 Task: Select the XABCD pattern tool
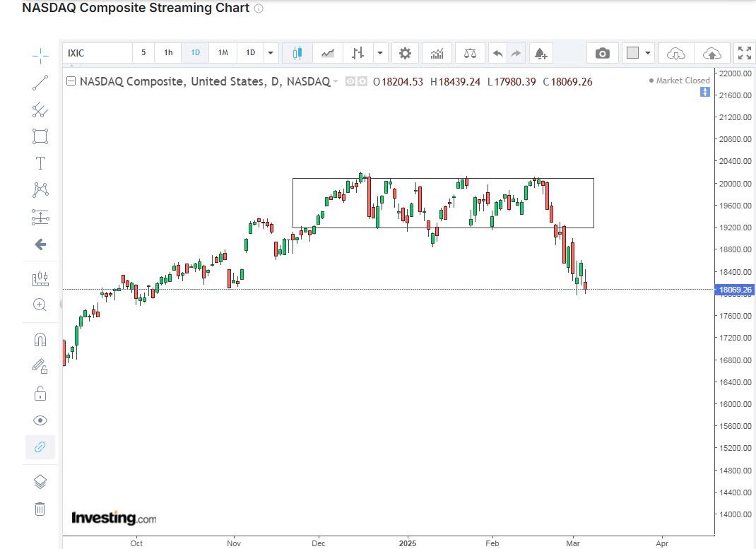coord(40,190)
